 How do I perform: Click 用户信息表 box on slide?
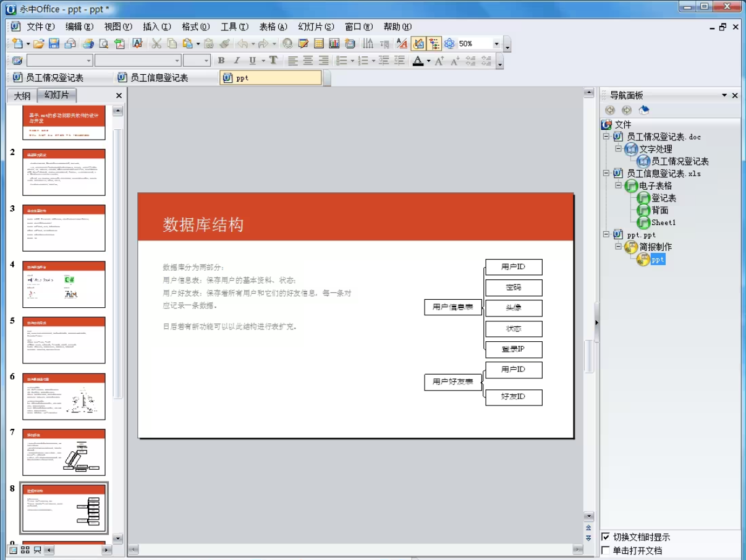click(453, 307)
